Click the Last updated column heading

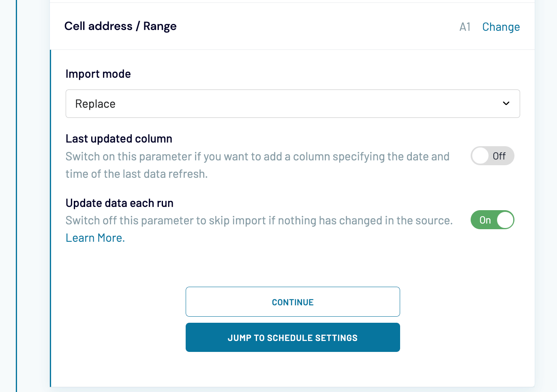tap(119, 138)
